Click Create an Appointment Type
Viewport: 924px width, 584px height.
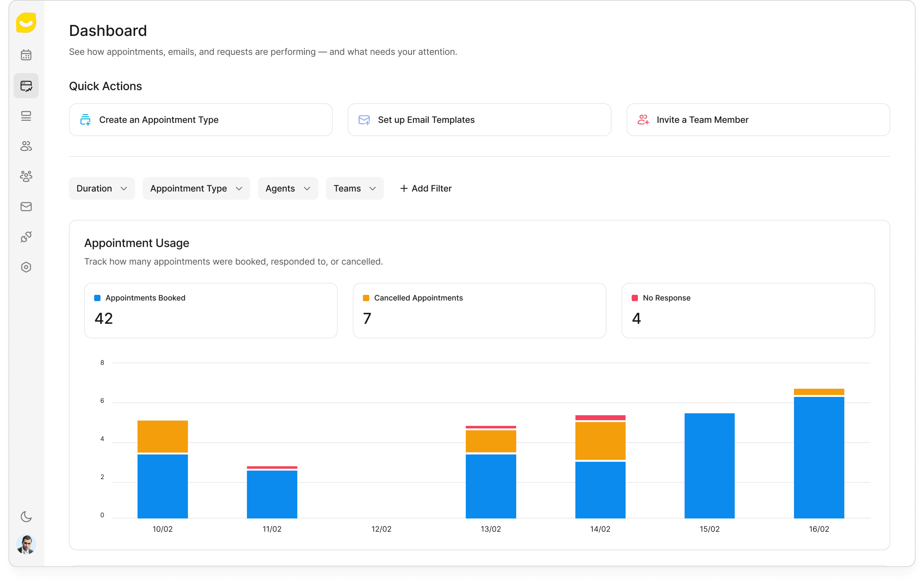[200, 120]
